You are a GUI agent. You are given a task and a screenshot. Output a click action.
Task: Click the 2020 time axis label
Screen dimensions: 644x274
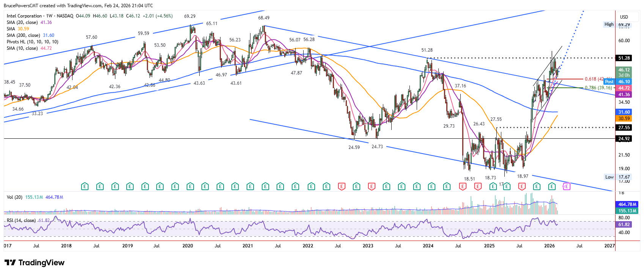[187, 246]
